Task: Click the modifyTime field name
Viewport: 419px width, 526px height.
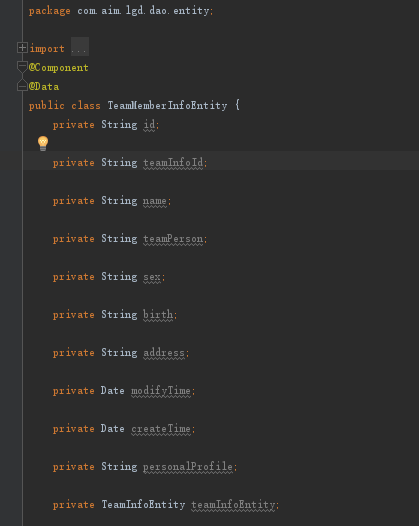Action: pos(161,391)
